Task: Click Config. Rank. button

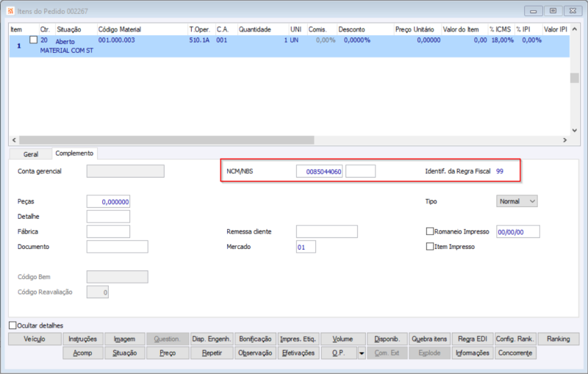Action: (x=515, y=339)
